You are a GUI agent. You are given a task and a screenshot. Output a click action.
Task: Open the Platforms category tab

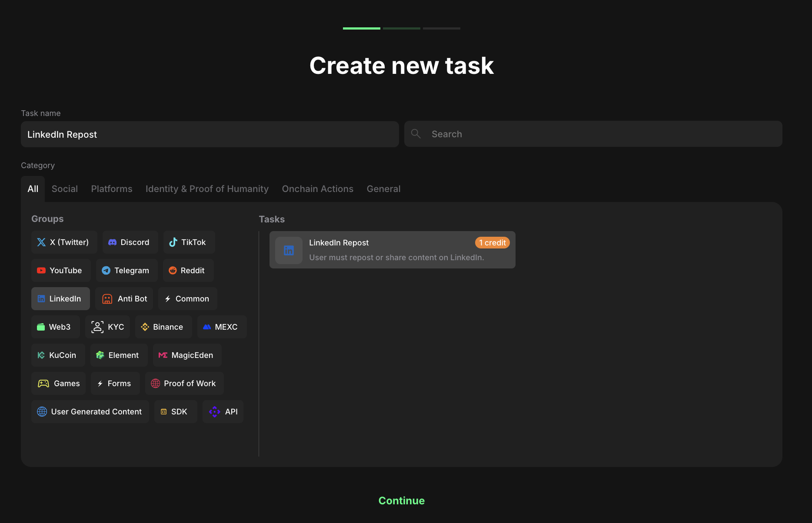[112, 189]
